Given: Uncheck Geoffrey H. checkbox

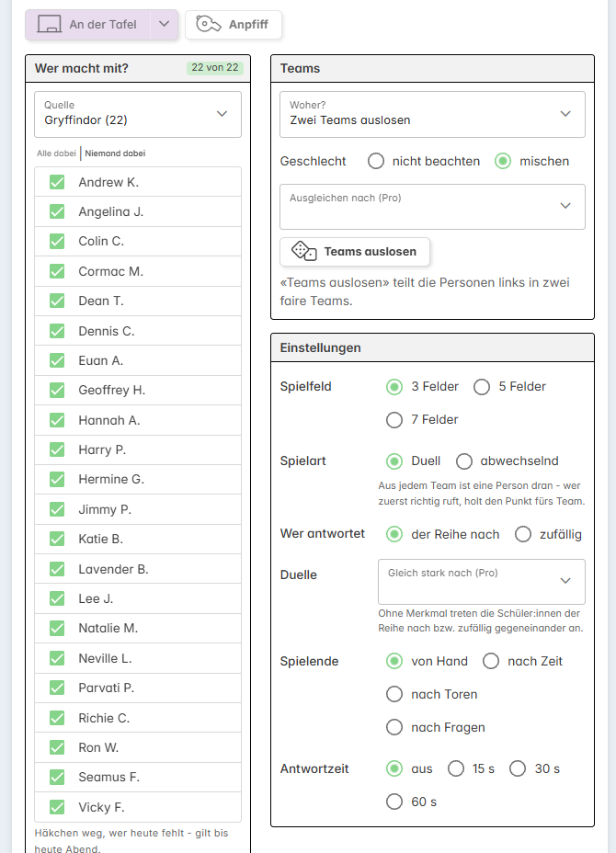Looking at the screenshot, I should point(57,390).
